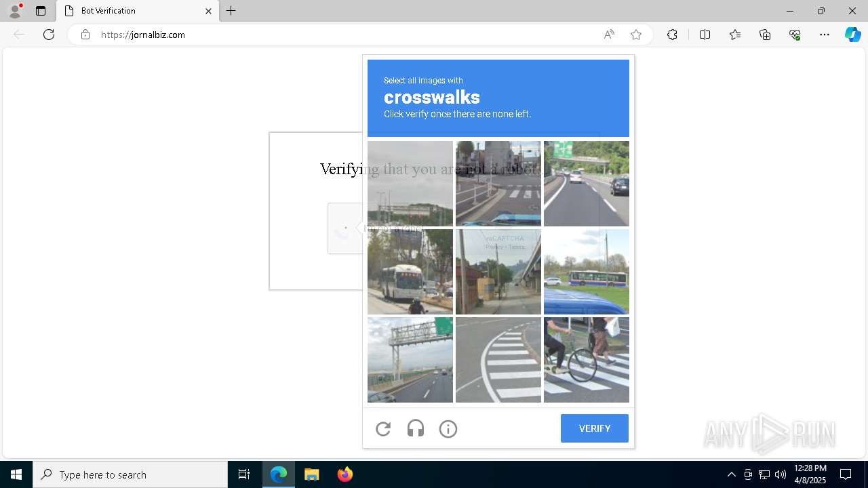Open tab actions menu icon
This screenshot has width=868, height=488.
pyautogui.click(x=41, y=11)
